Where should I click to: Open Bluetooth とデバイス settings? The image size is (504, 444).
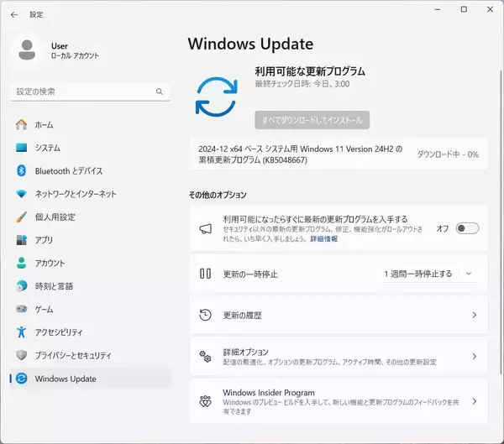tap(91, 170)
